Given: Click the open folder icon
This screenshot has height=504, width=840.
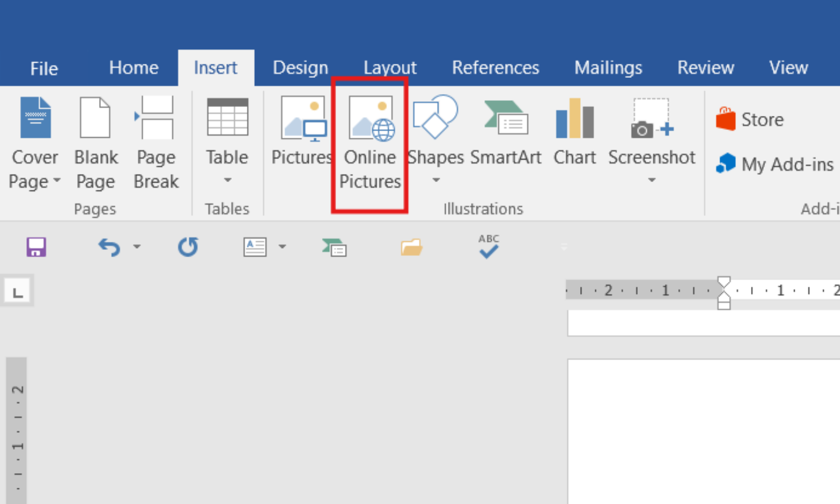Looking at the screenshot, I should (412, 247).
